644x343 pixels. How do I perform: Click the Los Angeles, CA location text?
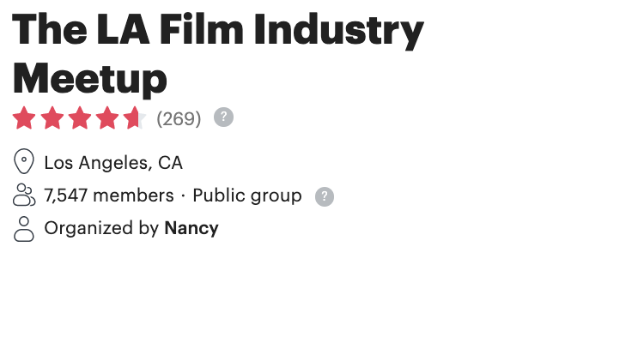[113, 163]
